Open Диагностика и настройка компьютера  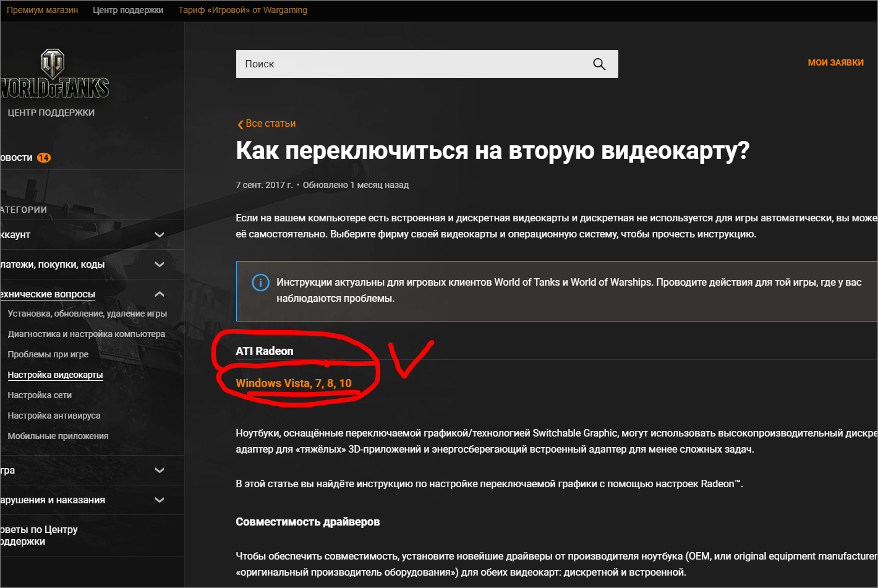tap(86, 334)
